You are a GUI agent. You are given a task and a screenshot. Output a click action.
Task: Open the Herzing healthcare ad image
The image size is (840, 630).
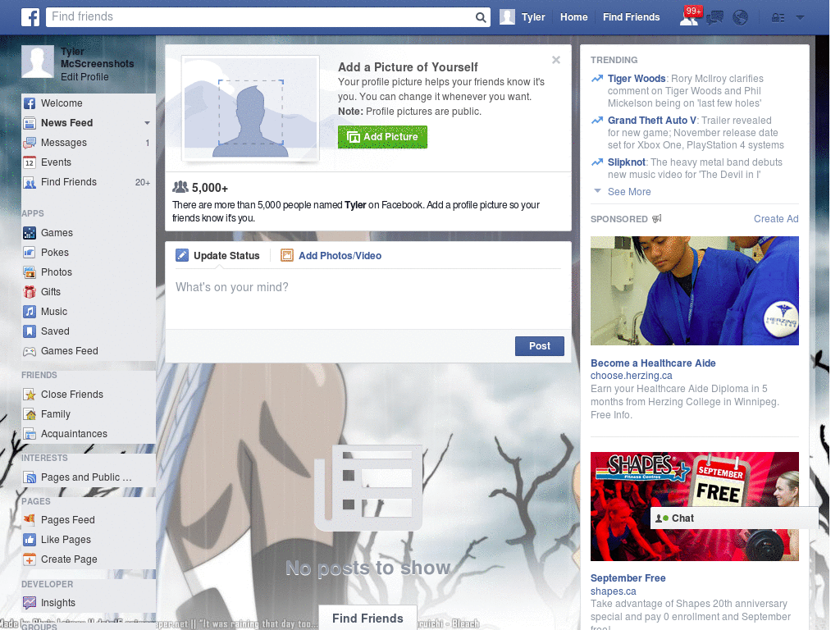694,291
